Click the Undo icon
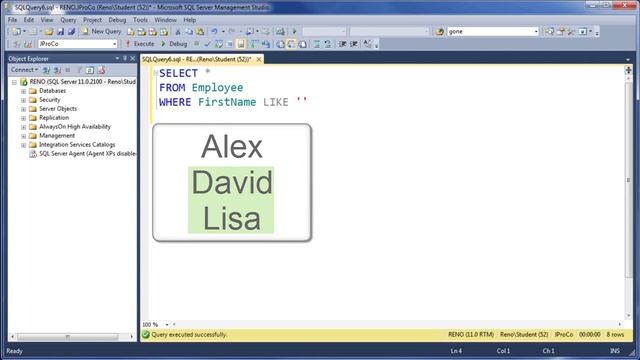Screen dimensions: 640x360 214,31
